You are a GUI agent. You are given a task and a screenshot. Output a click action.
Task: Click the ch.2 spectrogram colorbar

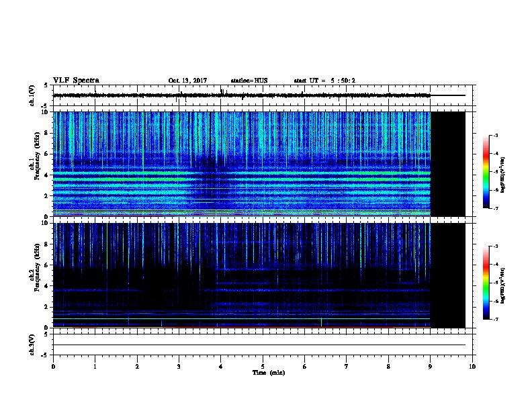click(x=486, y=283)
